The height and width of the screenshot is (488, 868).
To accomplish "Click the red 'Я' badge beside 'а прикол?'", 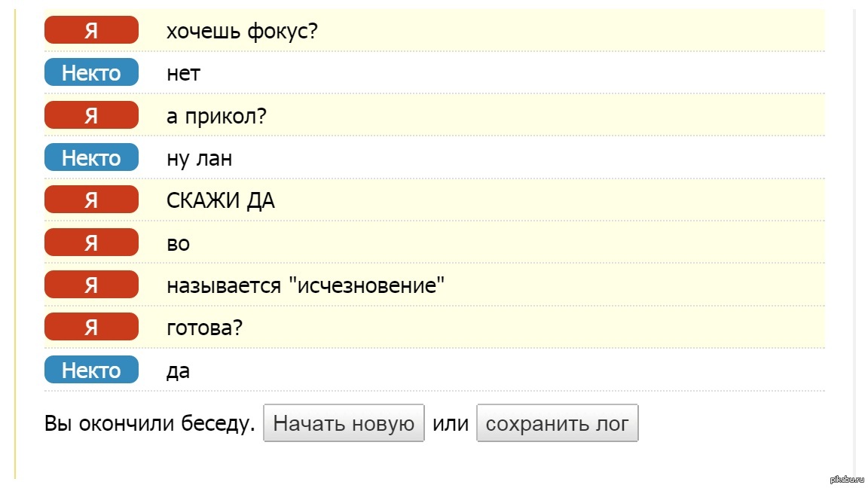I will [91, 114].
